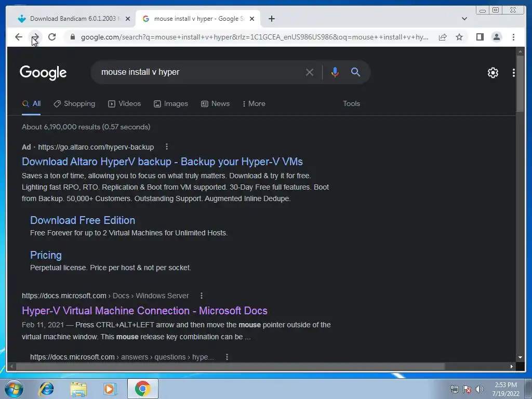Open options for answers questions result

pos(227,357)
